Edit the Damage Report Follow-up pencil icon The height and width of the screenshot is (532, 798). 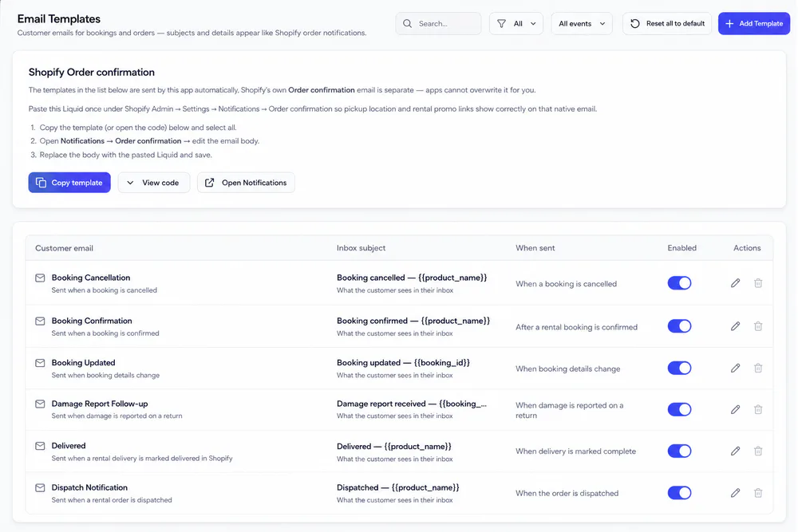click(x=735, y=409)
